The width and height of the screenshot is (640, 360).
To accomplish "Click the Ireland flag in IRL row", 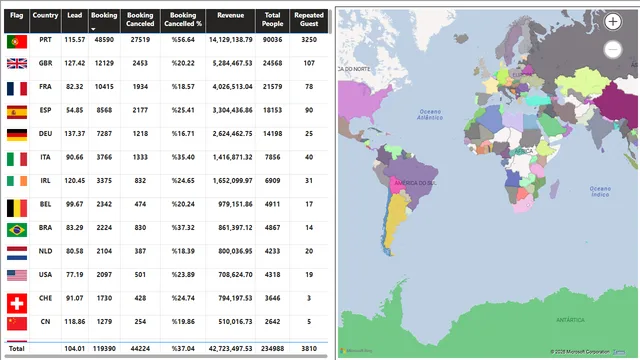I will tap(17, 181).
